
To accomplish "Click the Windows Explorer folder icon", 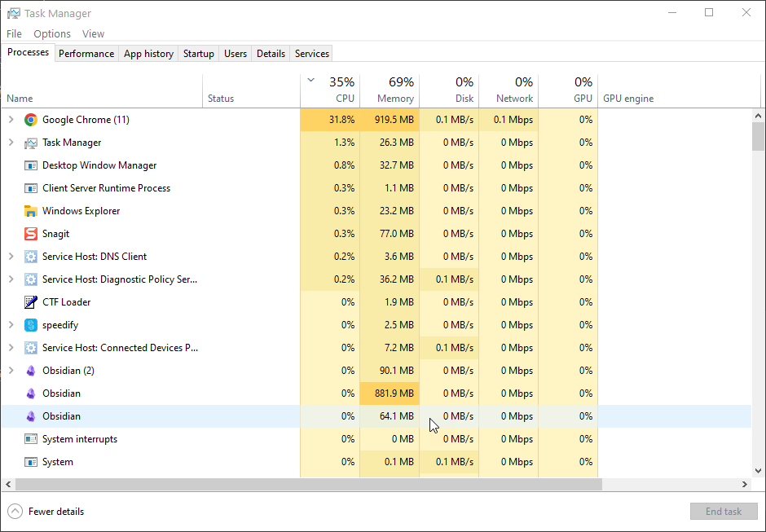I will 31,211.
